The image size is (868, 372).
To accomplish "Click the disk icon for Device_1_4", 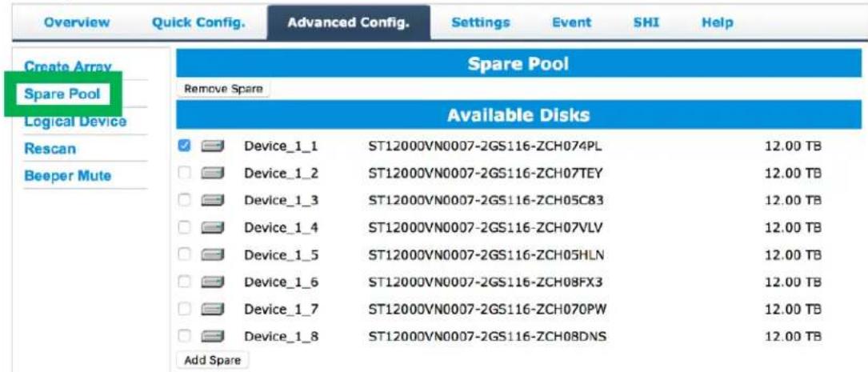I will point(211,227).
